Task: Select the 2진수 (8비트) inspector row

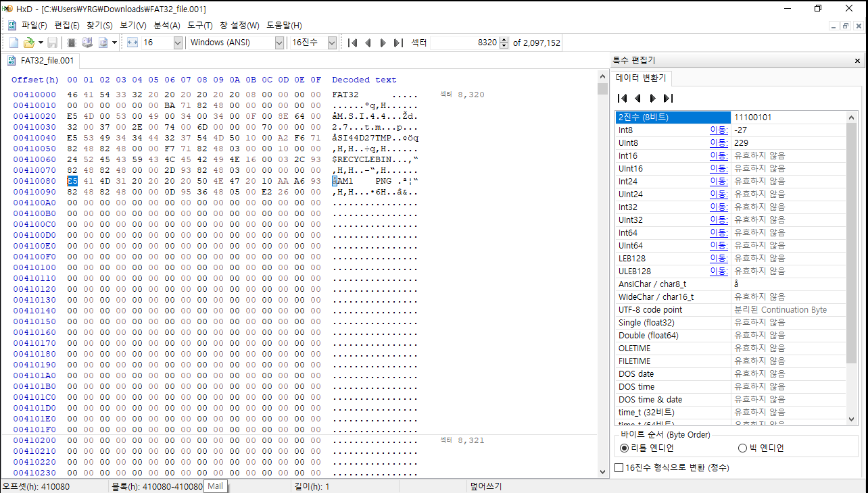Action: click(x=731, y=118)
